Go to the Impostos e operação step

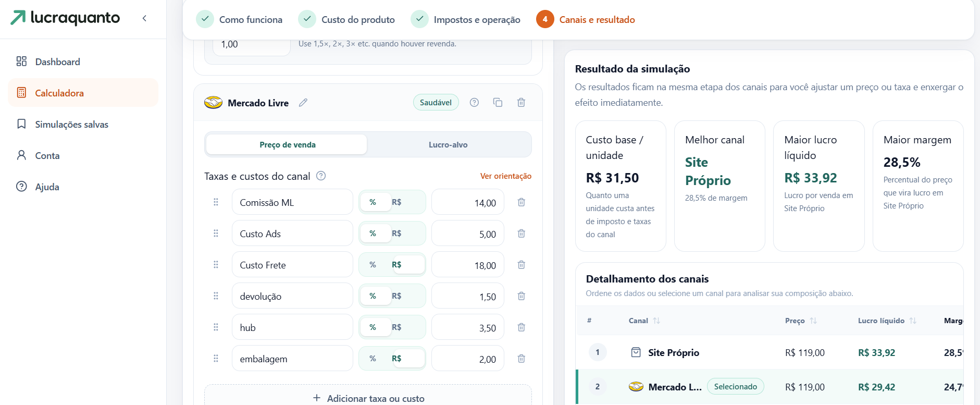tap(465, 19)
